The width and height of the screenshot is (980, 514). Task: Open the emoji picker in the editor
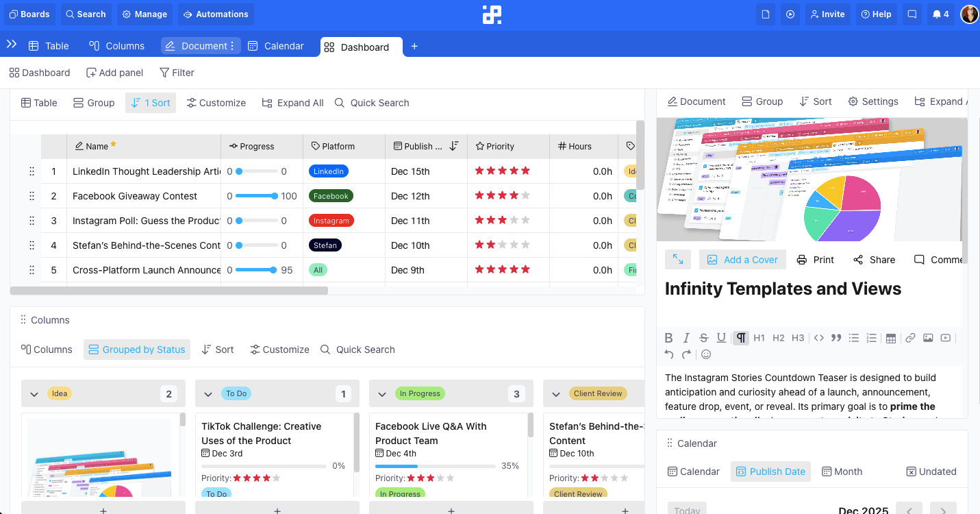706,354
